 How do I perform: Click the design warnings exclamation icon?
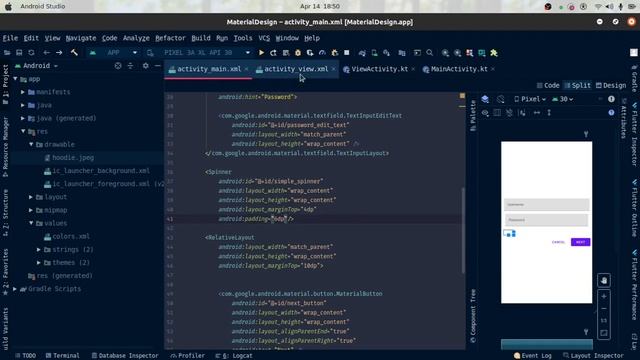[x=611, y=99]
